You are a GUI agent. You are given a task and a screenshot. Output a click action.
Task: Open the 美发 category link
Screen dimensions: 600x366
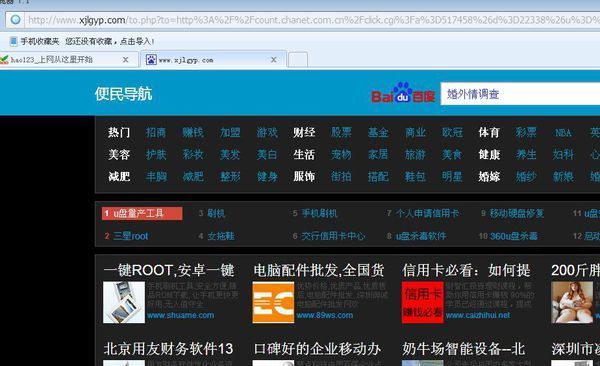point(230,155)
